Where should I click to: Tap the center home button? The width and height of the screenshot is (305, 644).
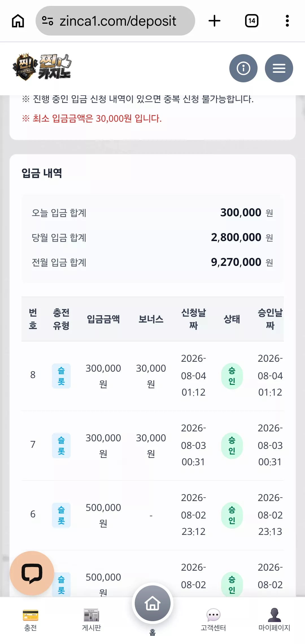click(x=152, y=603)
